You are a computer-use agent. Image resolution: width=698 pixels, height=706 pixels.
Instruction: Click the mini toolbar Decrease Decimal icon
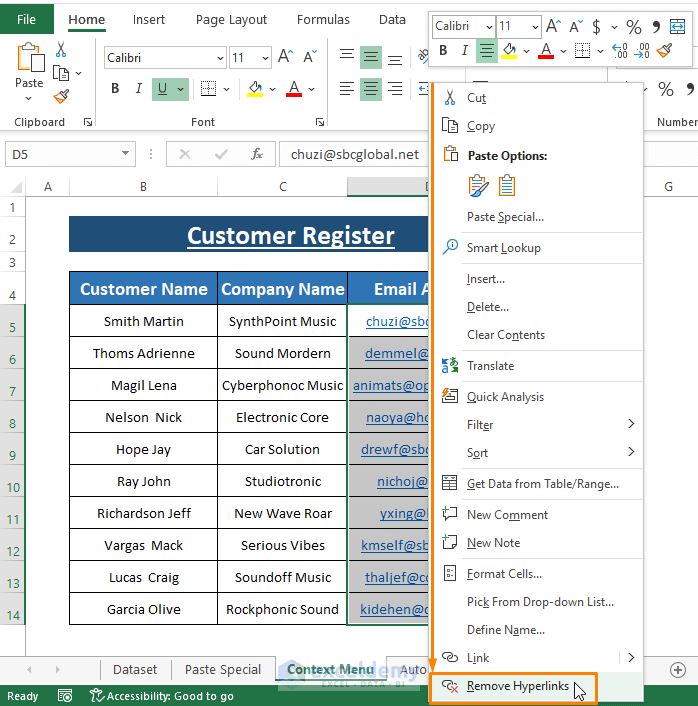(x=642, y=50)
